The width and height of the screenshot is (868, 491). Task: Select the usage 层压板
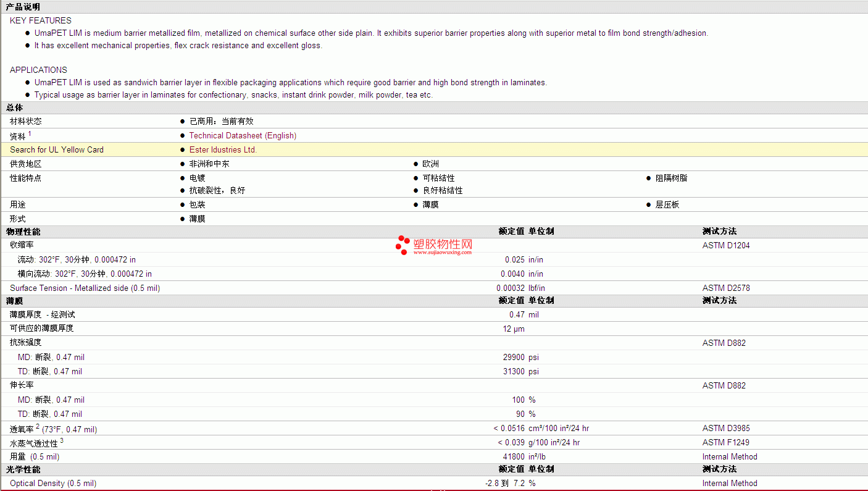pyautogui.click(x=667, y=205)
